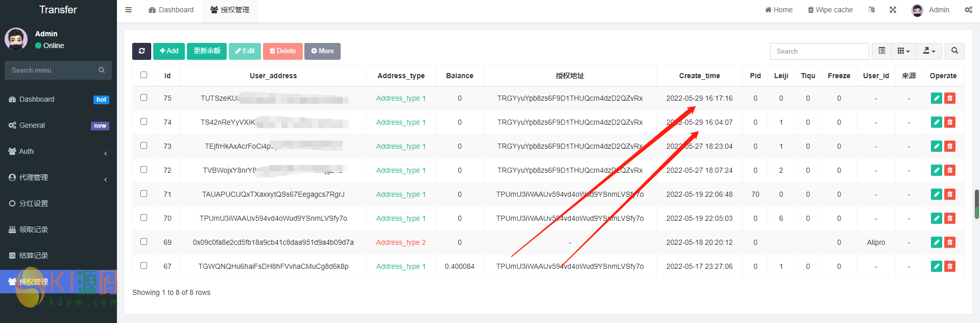Screen dimensions: 980x323
Task: Click the Wipe cache link
Action: click(830, 10)
